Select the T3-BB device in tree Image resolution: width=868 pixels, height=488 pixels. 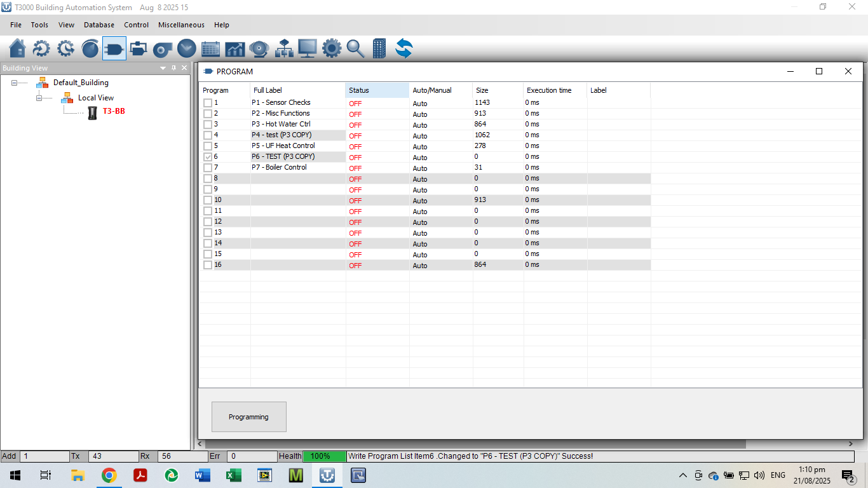(114, 112)
